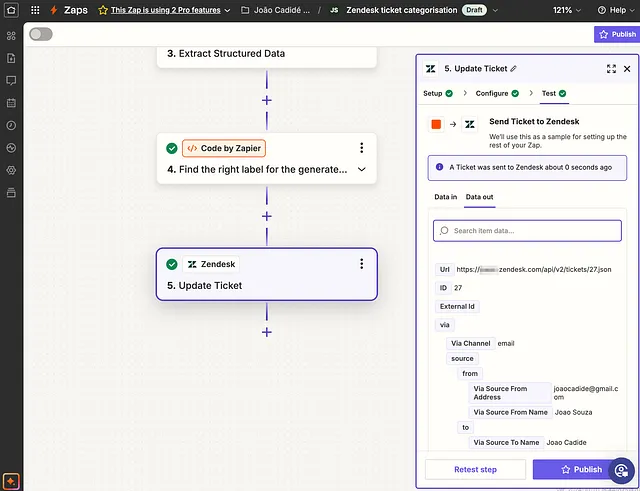Select the 3. Extract Structured Data step
Viewport: 640px width, 491px height.
(267, 56)
